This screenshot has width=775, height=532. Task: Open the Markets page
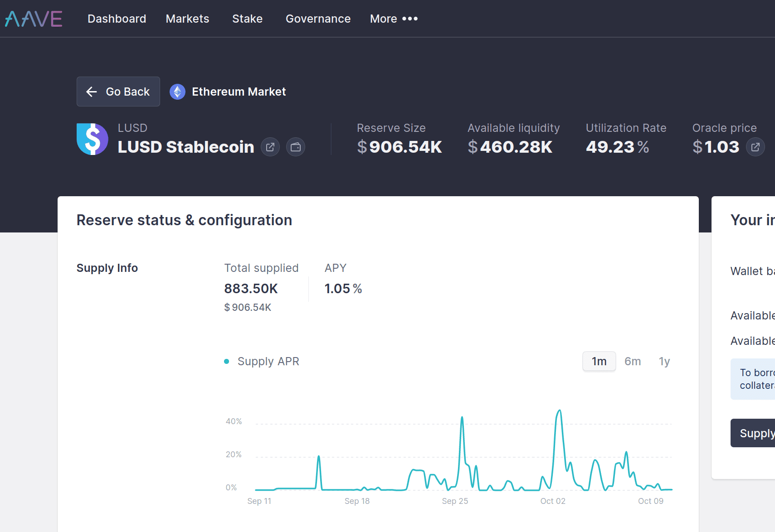(187, 19)
